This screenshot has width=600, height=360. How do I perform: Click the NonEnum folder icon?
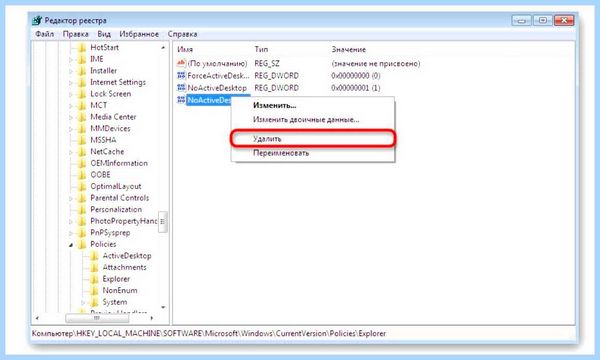[94, 291]
